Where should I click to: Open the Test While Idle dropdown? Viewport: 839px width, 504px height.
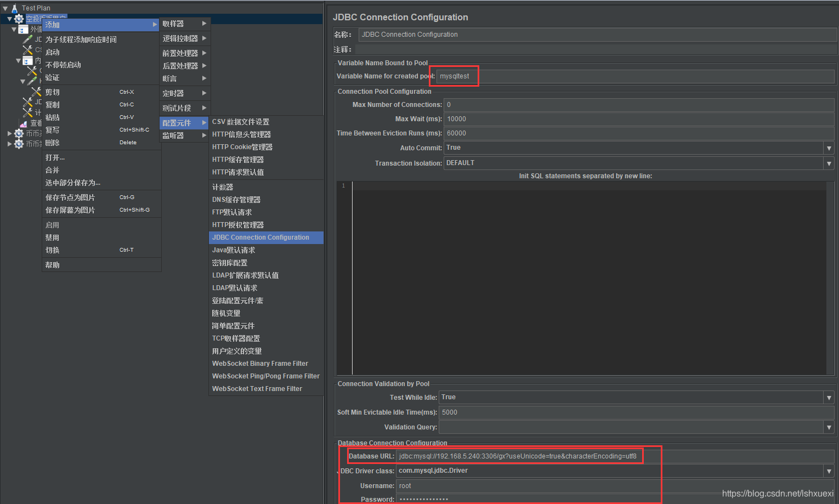click(829, 397)
